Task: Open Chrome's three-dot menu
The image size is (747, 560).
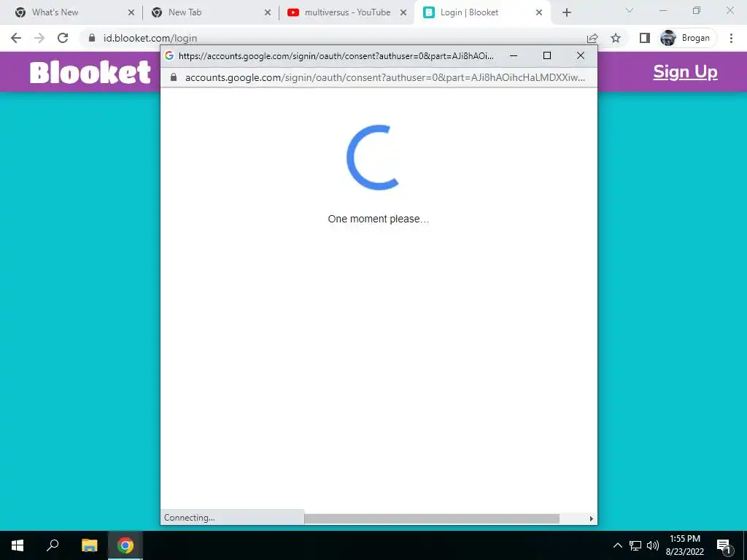Action: 731,38
